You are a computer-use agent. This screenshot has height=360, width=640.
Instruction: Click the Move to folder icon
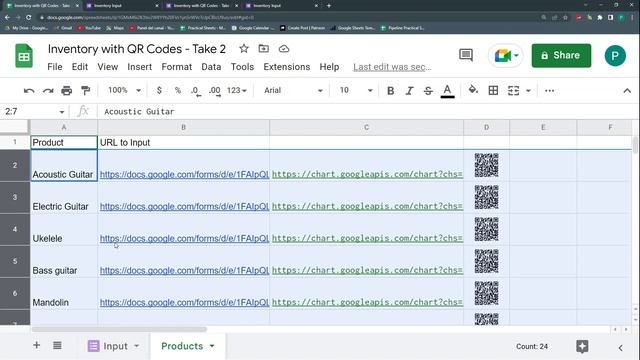[x=264, y=49]
